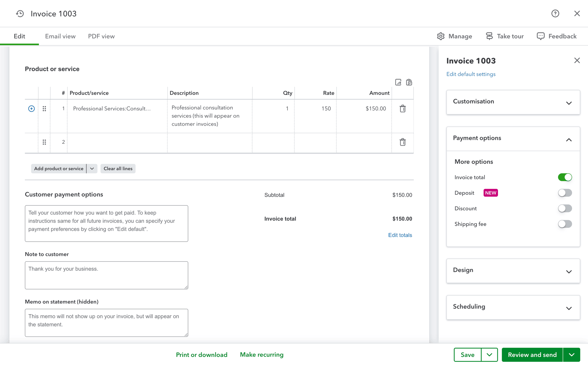Image resolution: width=588 pixels, height=368 pixels.
Task: Click the Add product or service button
Action: pos(58,169)
